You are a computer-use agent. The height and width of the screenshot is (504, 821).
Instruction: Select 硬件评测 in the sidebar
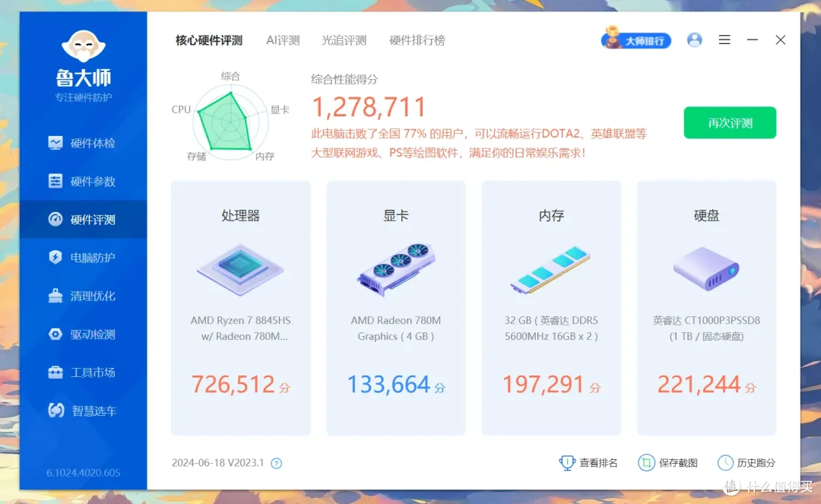click(x=84, y=219)
